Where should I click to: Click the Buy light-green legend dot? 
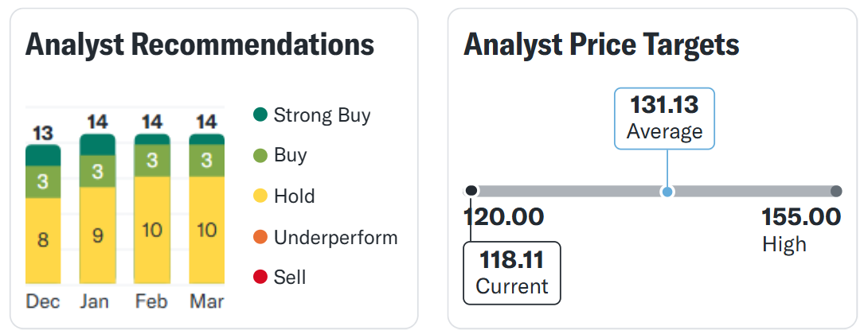click(260, 155)
